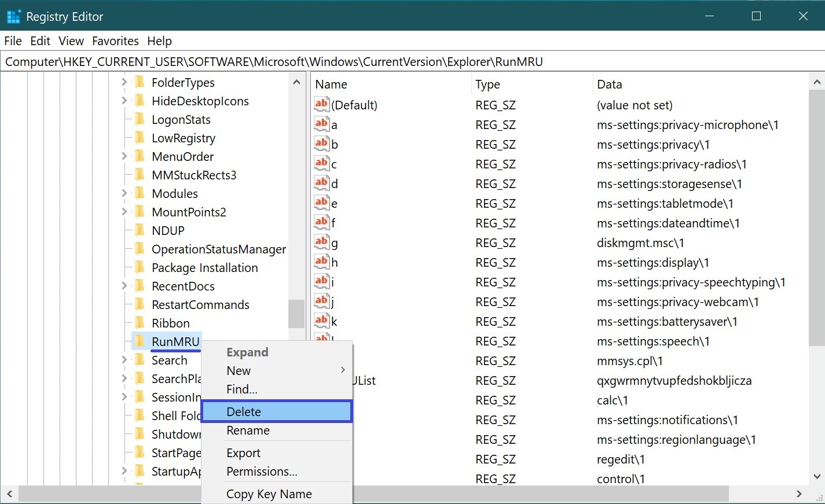
Task: Click the HideDesktopIcons folder icon
Action: 140,101
